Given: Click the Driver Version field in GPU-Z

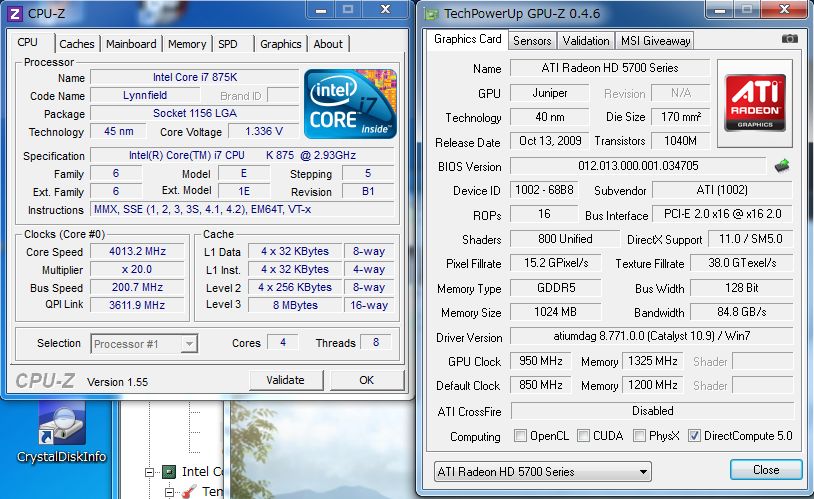Looking at the screenshot, I should coord(652,336).
